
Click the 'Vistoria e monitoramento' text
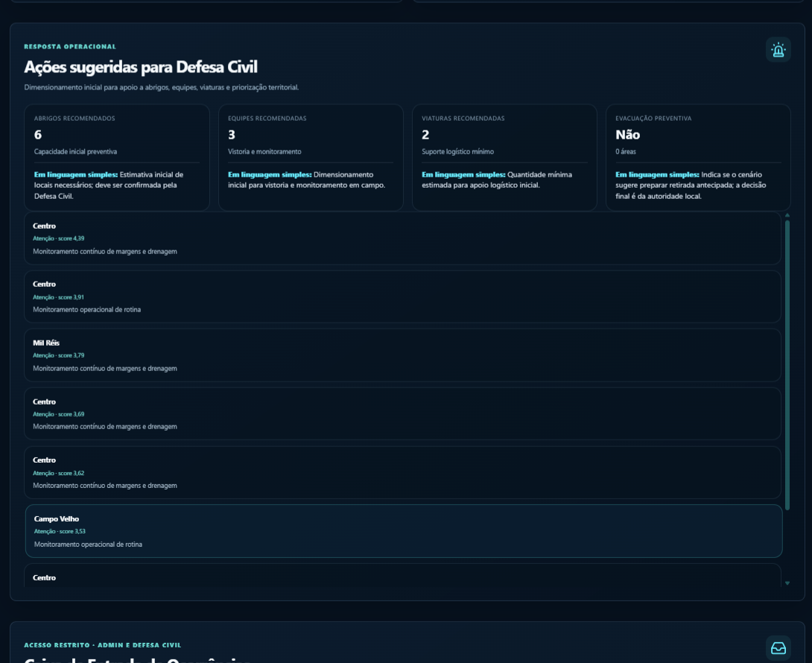pyautogui.click(x=264, y=152)
